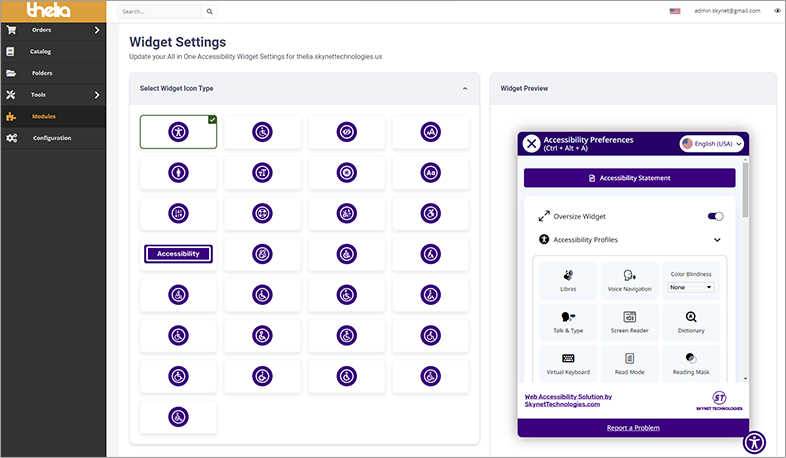Turn on the Reading Mask
This screenshot has height=458, width=786.
(x=691, y=363)
